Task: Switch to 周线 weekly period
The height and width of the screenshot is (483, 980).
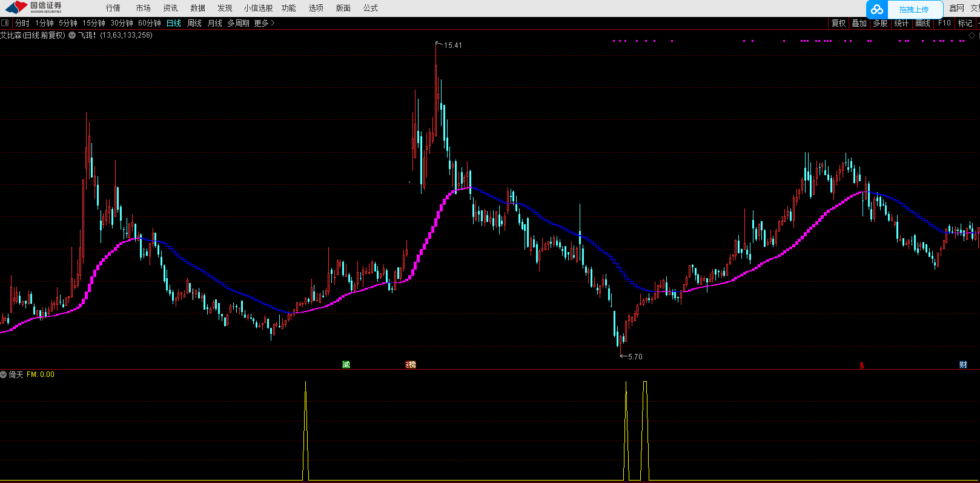Action: click(194, 23)
